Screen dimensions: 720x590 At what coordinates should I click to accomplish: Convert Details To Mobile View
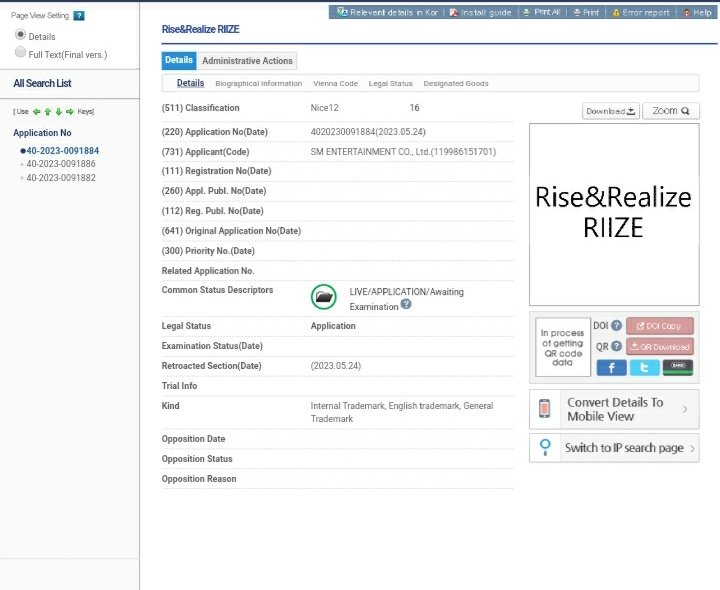click(615, 409)
